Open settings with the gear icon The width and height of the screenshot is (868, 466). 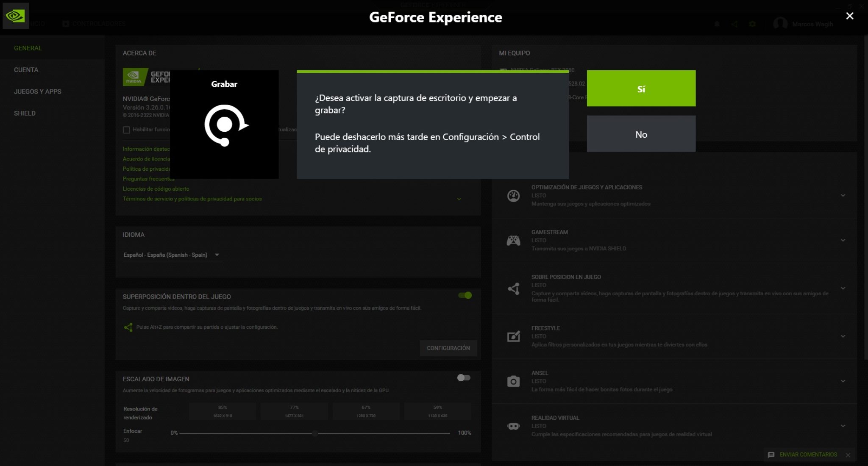pyautogui.click(x=753, y=24)
